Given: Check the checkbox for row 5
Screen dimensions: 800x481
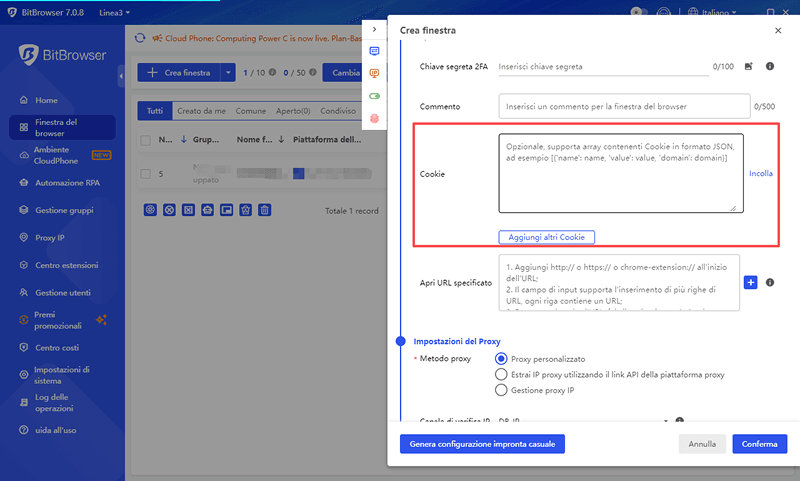Looking at the screenshot, I should pos(145,174).
